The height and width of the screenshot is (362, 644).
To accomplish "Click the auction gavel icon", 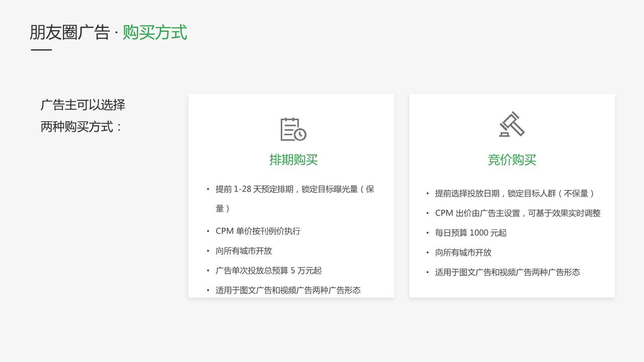I will tap(512, 124).
